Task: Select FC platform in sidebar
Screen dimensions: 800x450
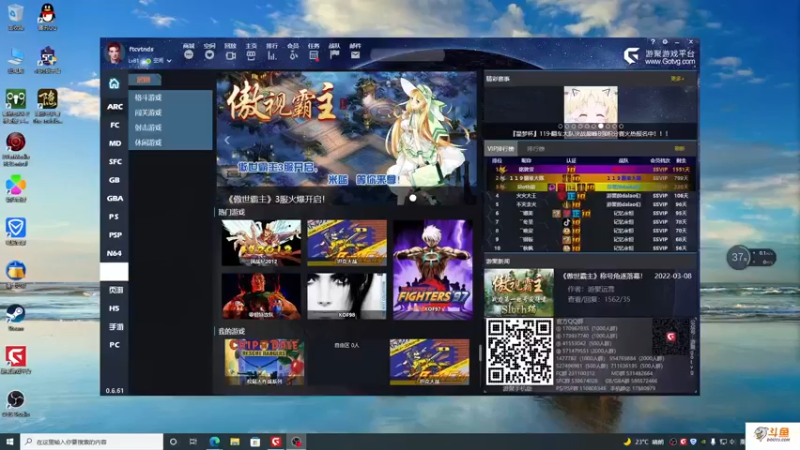Action: click(x=114, y=125)
